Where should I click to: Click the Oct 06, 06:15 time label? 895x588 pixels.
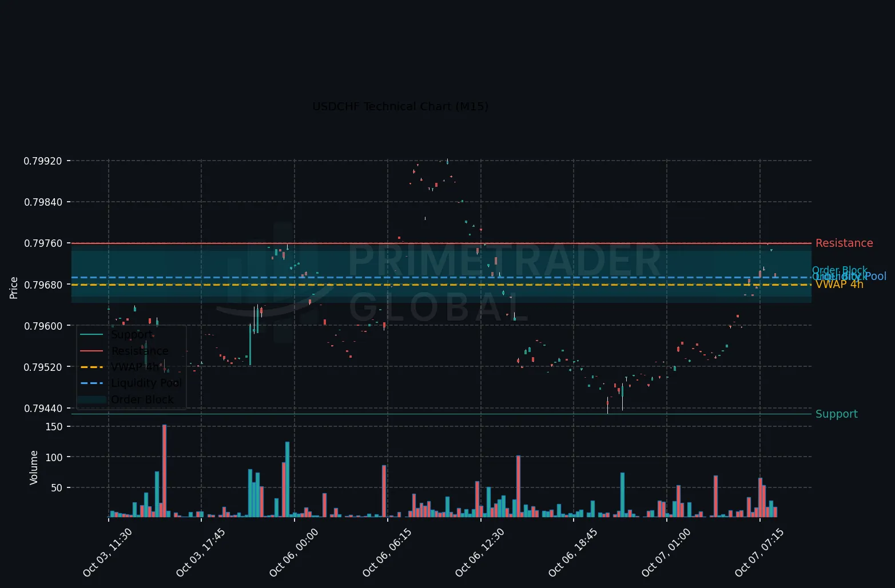(x=387, y=552)
